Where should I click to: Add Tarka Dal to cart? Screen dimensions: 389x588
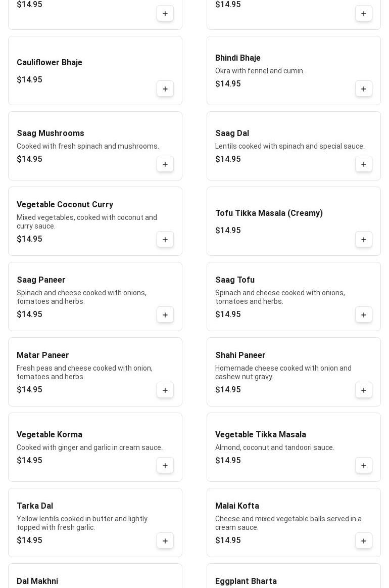(165, 541)
